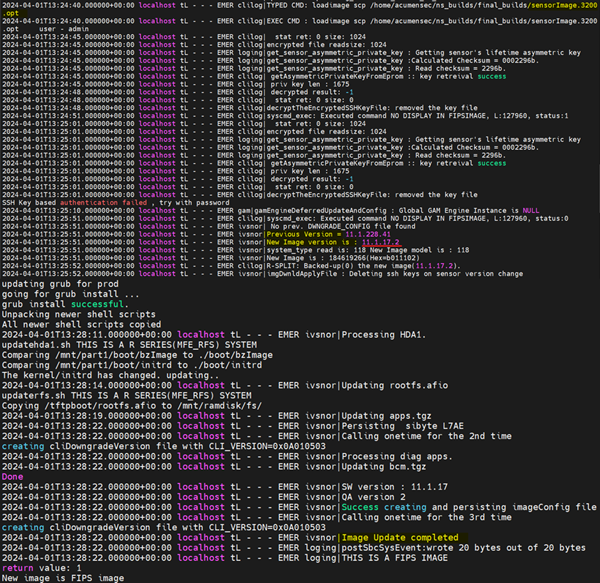Screen dimensions: 600x583
Task: Select 'No prev. DWNGRADE_CONFIG file found'
Action: pyautogui.click(x=343, y=226)
